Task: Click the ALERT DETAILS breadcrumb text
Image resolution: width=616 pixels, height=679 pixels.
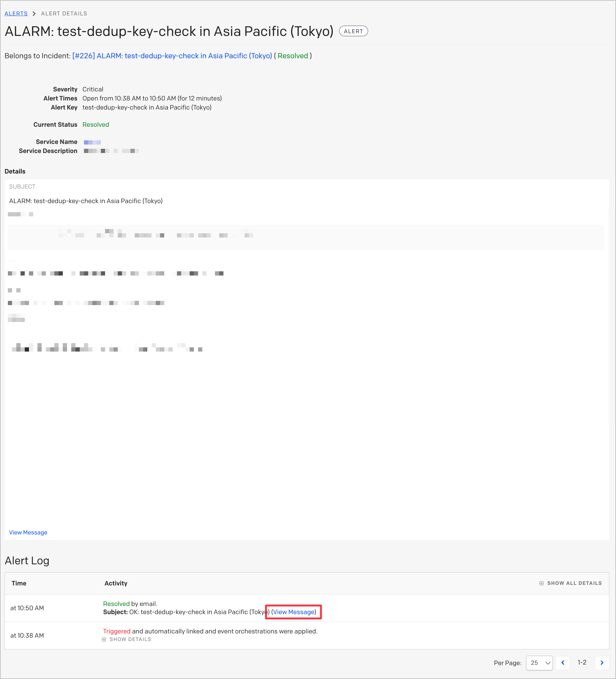Action: (x=64, y=14)
